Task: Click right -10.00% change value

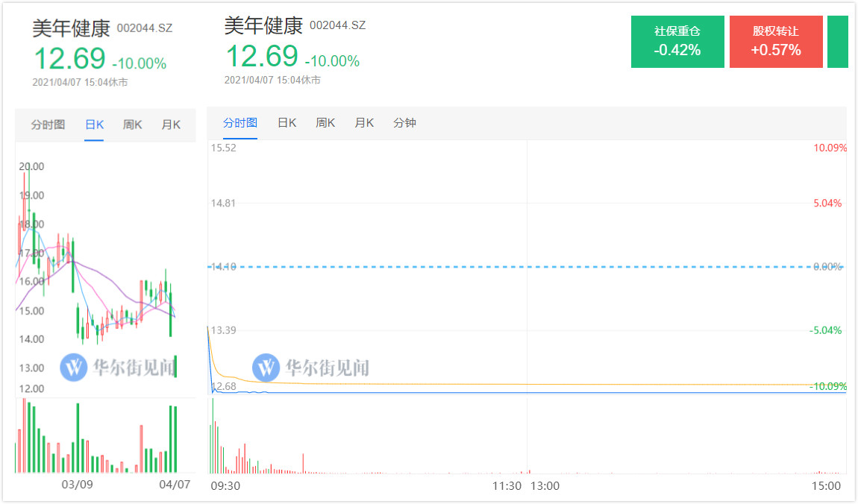Action: 332,60
